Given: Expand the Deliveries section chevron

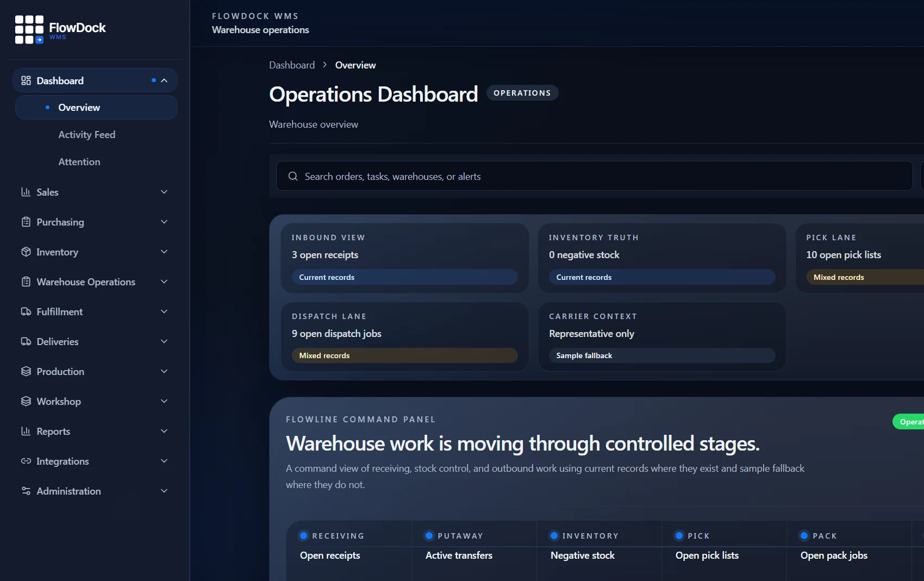Looking at the screenshot, I should [164, 341].
